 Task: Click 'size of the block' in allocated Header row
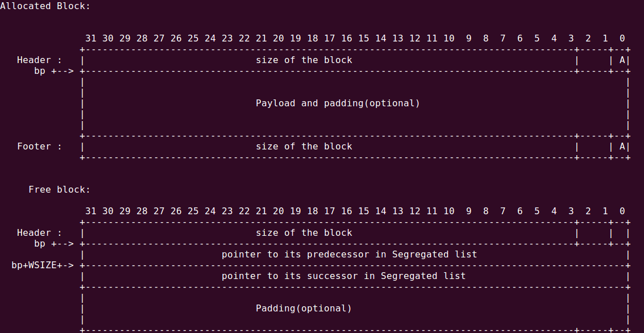tap(304, 60)
